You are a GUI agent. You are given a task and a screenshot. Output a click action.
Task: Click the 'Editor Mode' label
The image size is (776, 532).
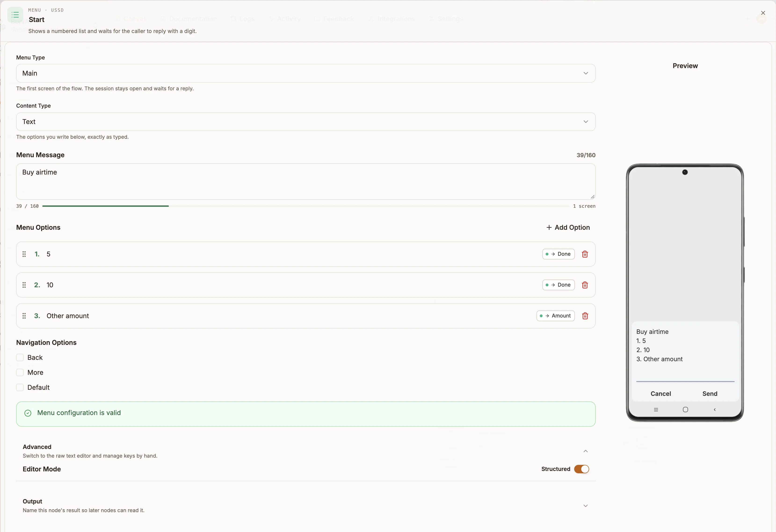[x=42, y=469]
